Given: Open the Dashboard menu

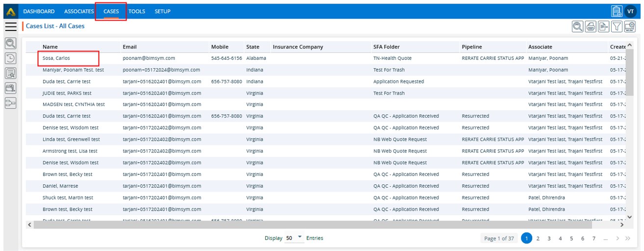Looking at the screenshot, I should [x=39, y=11].
